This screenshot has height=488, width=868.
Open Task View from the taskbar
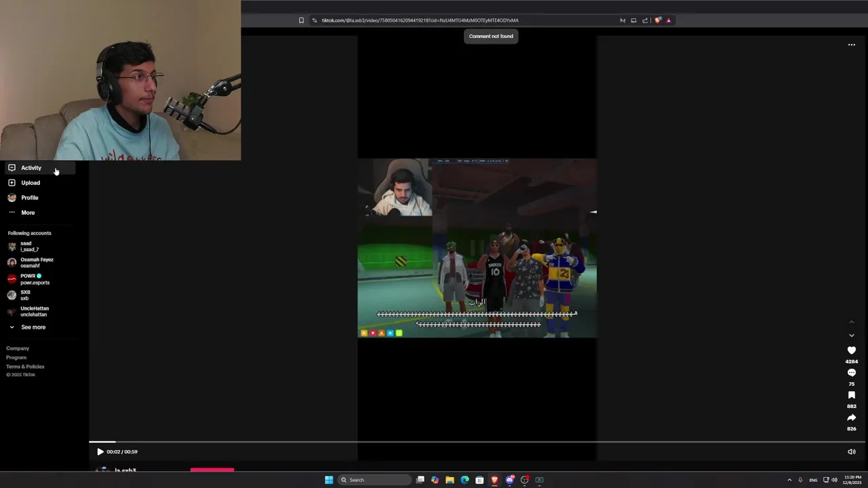[x=420, y=480]
